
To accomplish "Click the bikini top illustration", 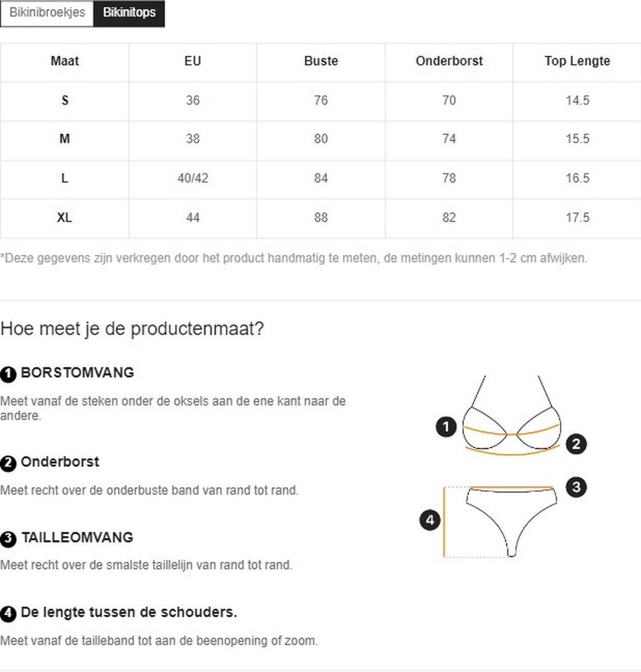I will coord(511,415).
